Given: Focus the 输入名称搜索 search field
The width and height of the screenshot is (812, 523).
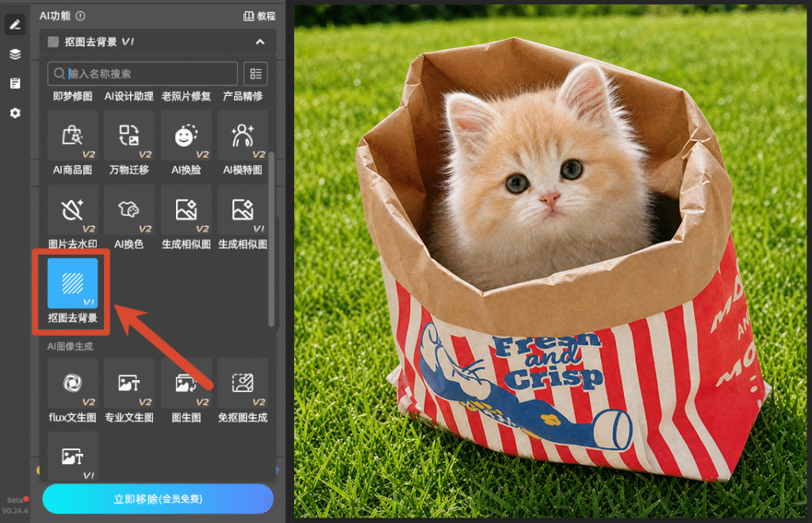Looking at the screenshot, I should pyautogui.click(x=143, y=74).
